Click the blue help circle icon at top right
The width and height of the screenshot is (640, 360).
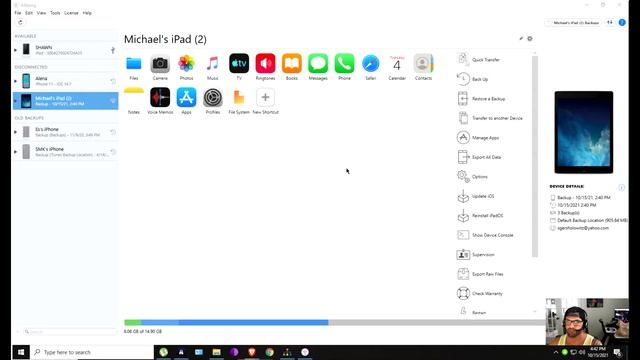pos(622,22)
